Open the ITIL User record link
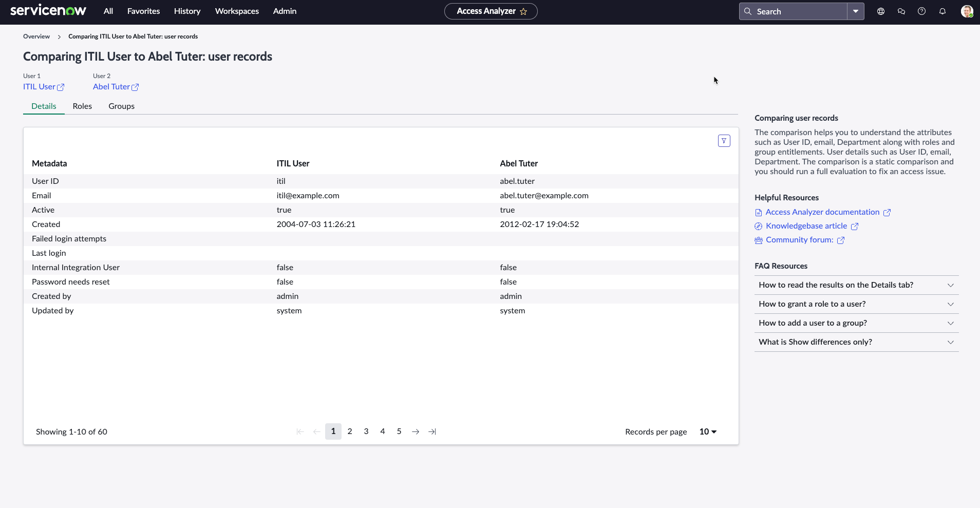Viewport: 980px width, 508px height. [39, 87]
